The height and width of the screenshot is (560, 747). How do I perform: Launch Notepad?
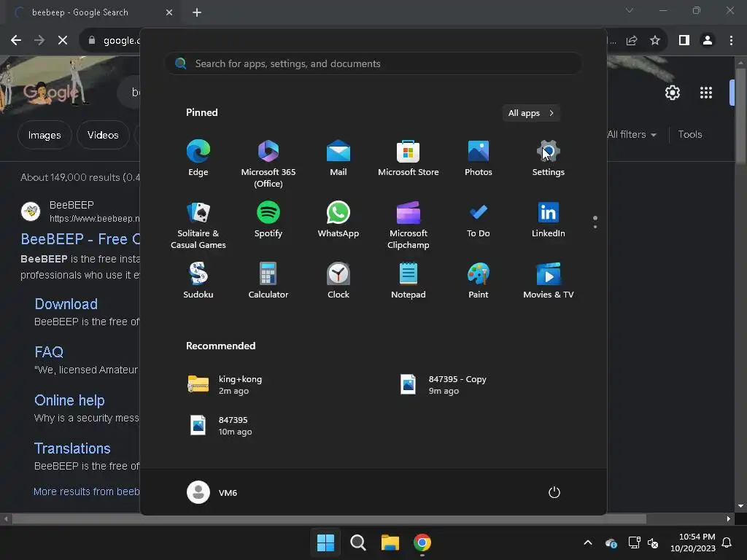(409, 281)
